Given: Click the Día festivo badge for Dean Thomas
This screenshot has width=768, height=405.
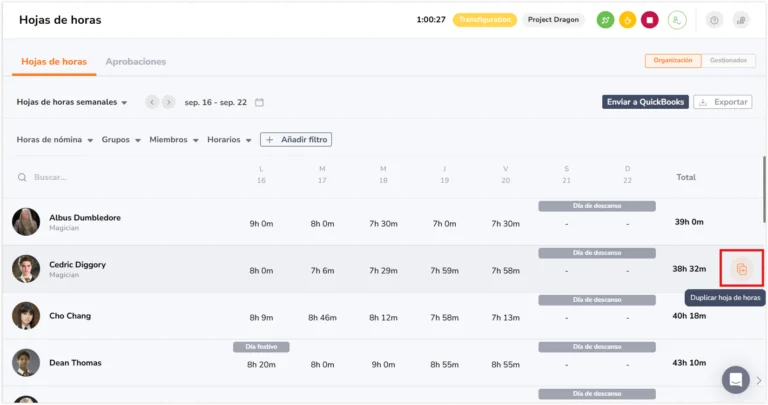Looking at the screenshot, I should pos(261,347).
